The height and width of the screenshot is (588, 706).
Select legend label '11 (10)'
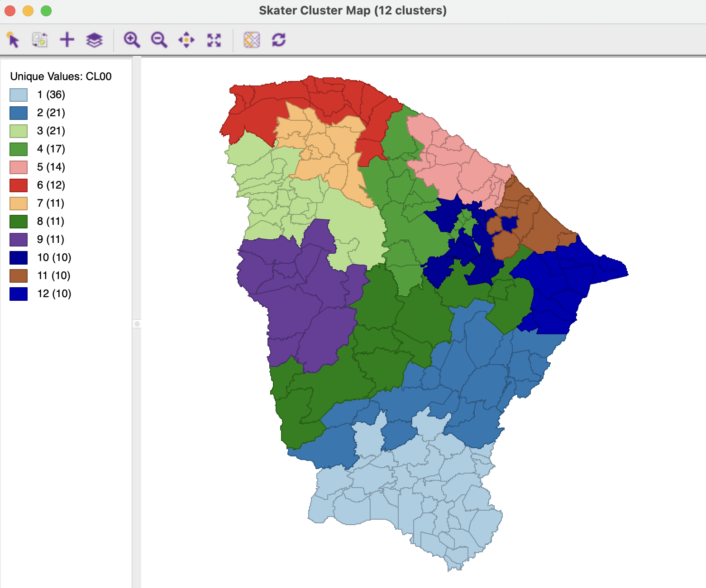click(54, 275)
